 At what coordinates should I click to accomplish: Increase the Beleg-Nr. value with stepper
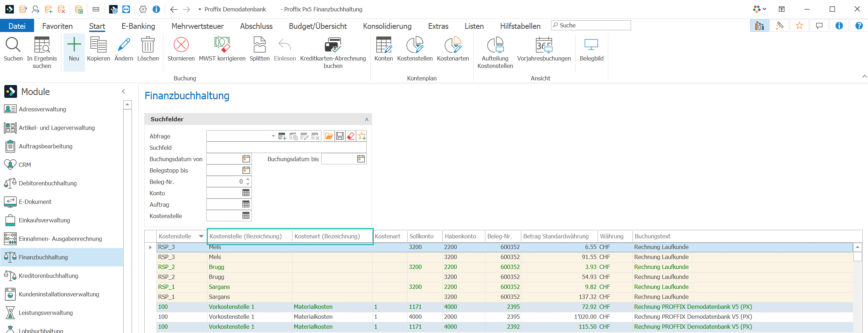[x=248, y=179]
